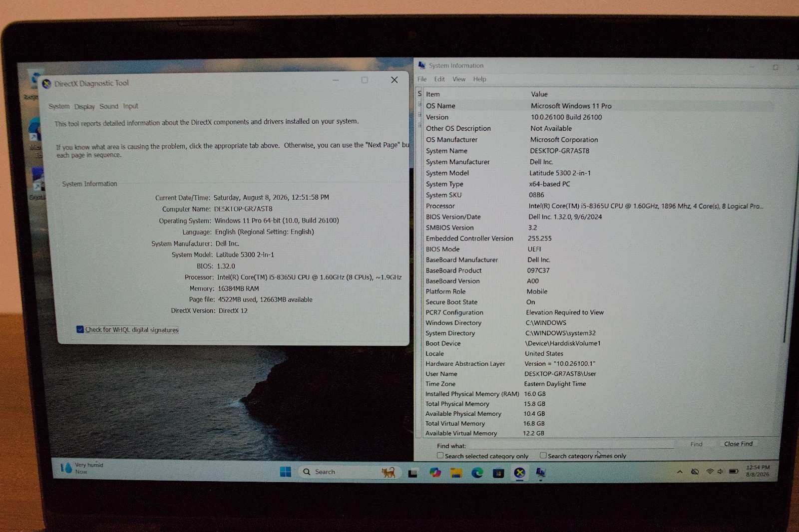
Task: Click the System Information title bar icon
Action: (422, 65)
